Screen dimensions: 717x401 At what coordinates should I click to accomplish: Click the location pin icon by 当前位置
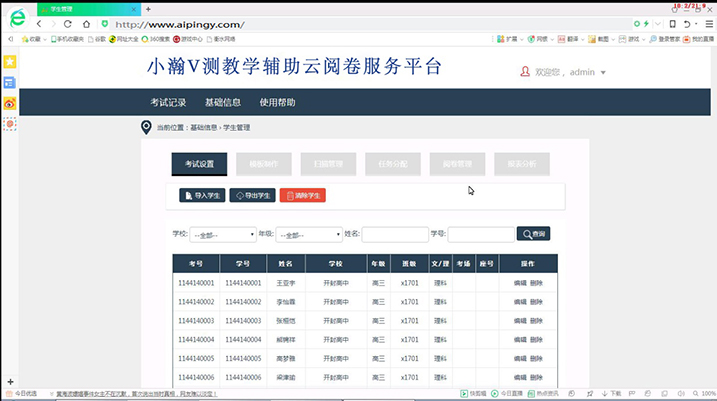tap(146, 127)
